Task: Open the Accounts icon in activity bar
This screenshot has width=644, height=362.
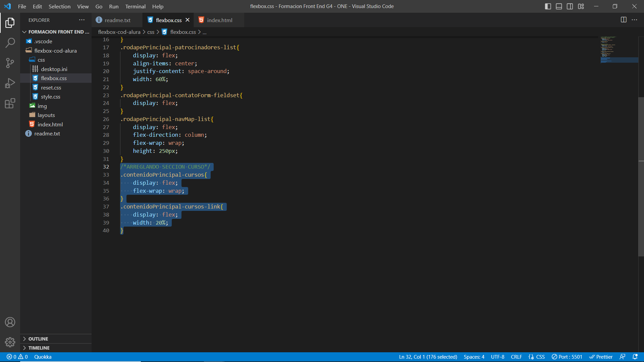Action: [10, 322]
